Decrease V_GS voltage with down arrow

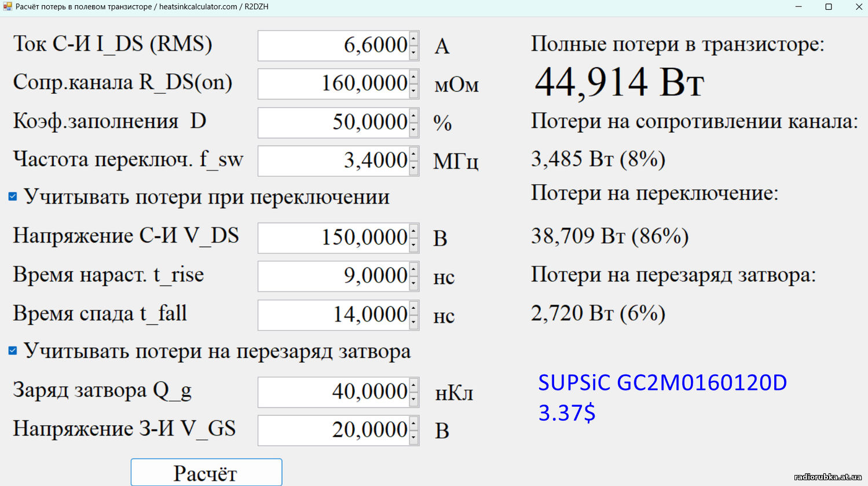(413, 437)
